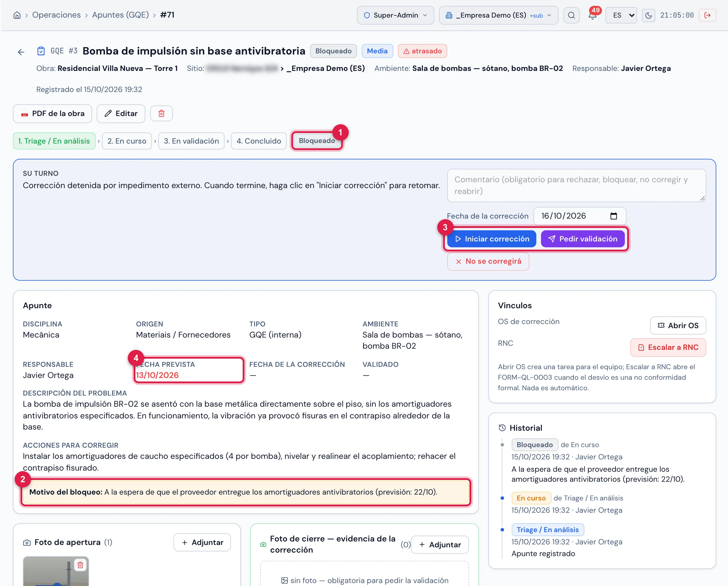Change the ES language selector

pyautogui.click(x=621, y=15)
